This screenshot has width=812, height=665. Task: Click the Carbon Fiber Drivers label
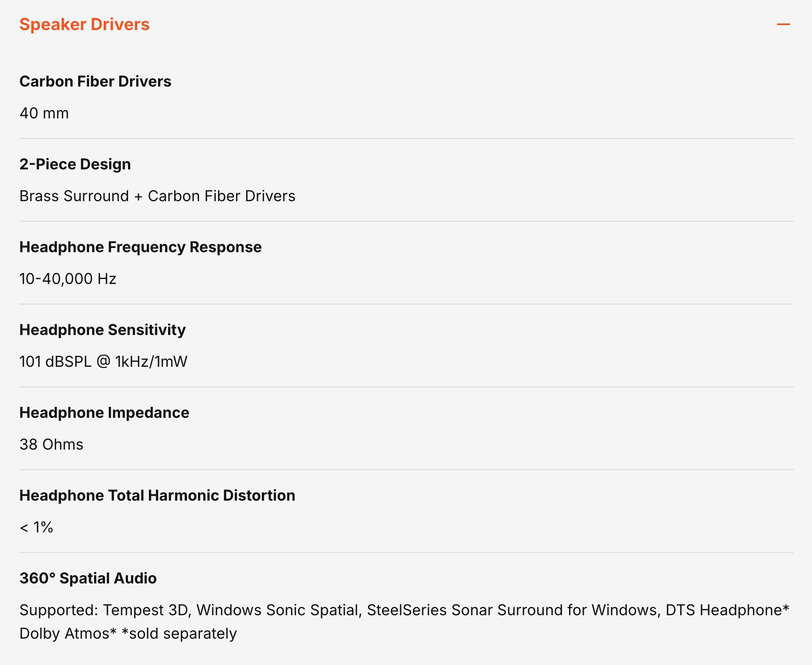coord(95,82)
